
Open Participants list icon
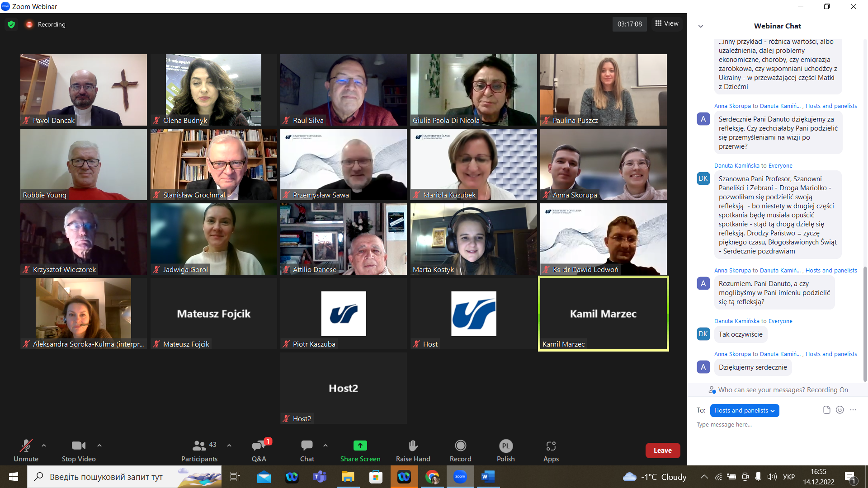point(199,446)
